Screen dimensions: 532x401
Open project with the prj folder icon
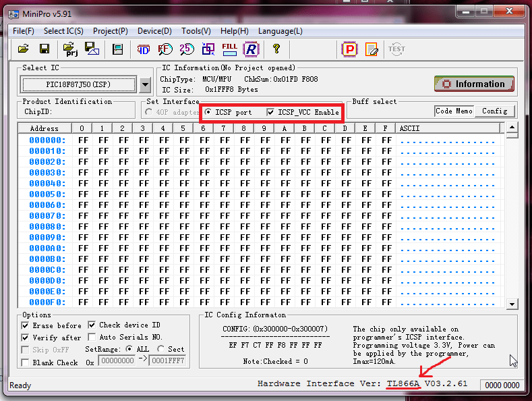pos(70,49)
